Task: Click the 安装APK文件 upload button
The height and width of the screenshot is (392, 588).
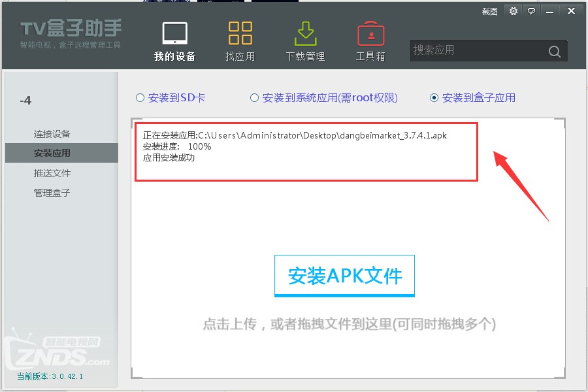Action: [x=344, y=276]
